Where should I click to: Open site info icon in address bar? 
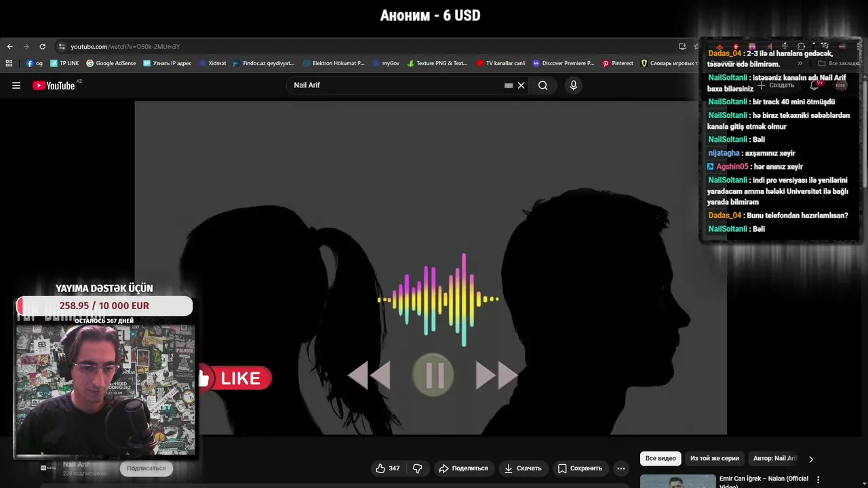[x=62, y=47]
